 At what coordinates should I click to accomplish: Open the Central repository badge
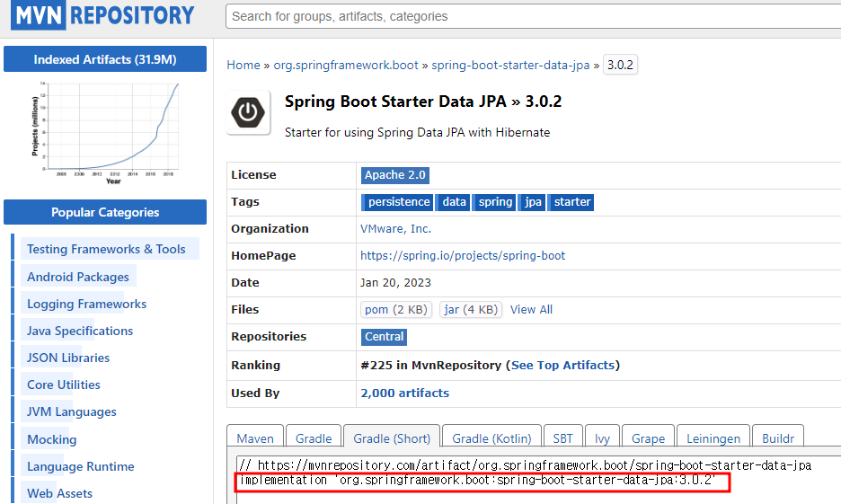point(384,337)
